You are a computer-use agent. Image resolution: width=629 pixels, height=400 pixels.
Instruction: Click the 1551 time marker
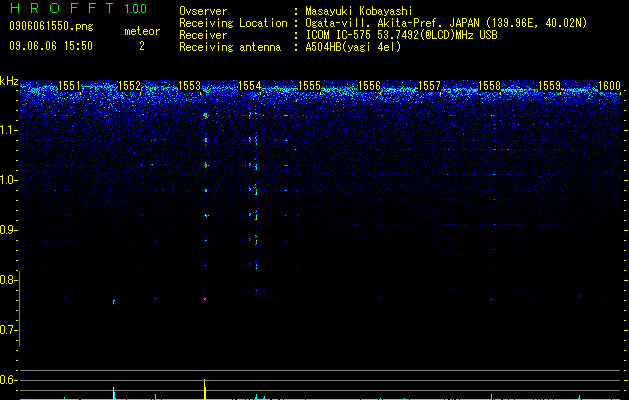click(69, 86)
